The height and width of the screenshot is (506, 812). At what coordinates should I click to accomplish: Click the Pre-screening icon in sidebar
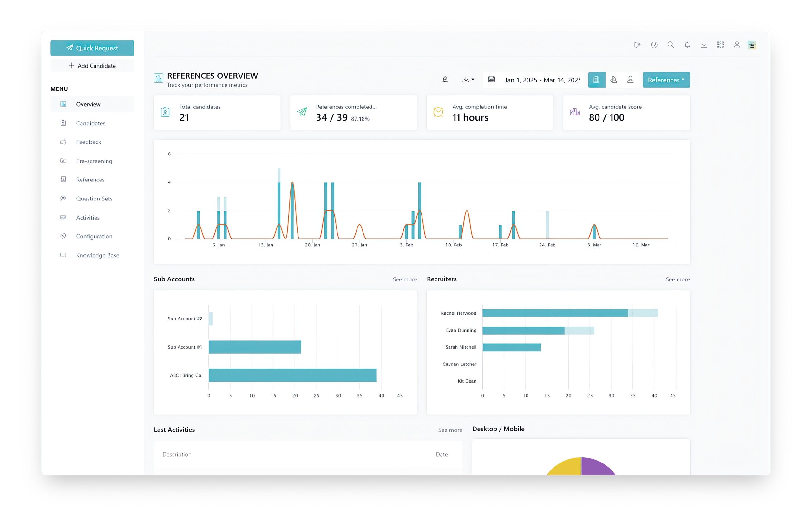pyautogui.click(x=63, y=161)
